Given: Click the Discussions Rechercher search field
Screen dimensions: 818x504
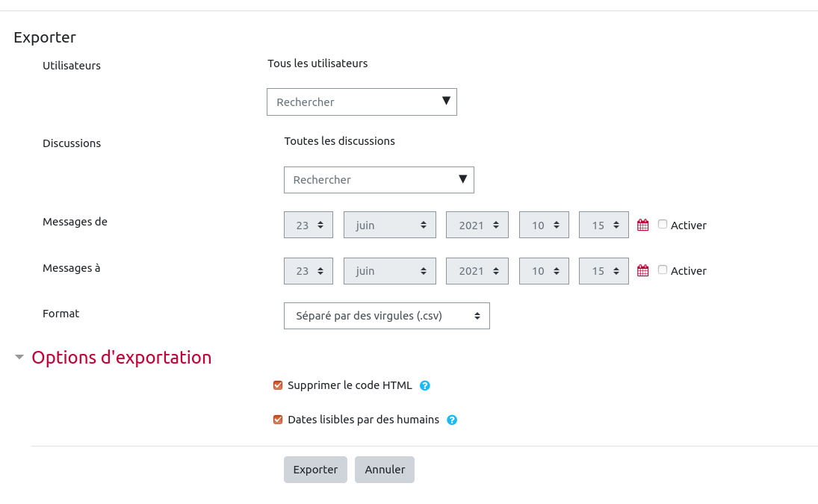Looking at the screenshot, I should [370, 180].
